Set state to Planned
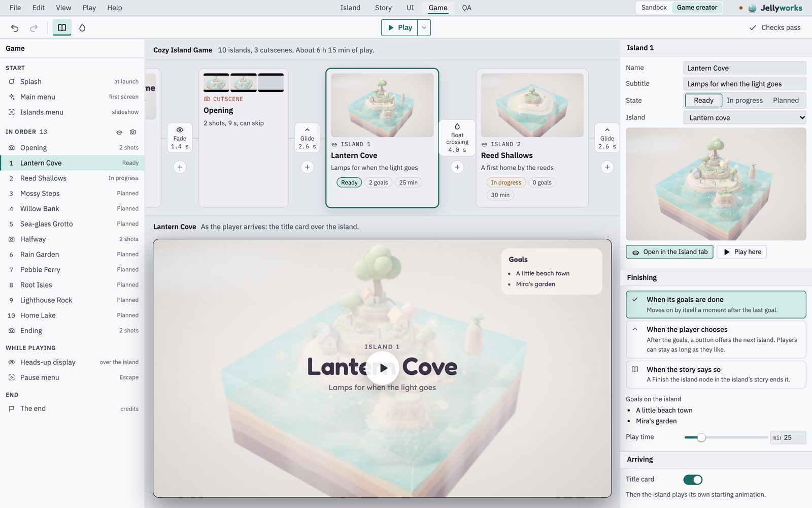812x508 pixels. pyautogui.click(x=786, y=101)
